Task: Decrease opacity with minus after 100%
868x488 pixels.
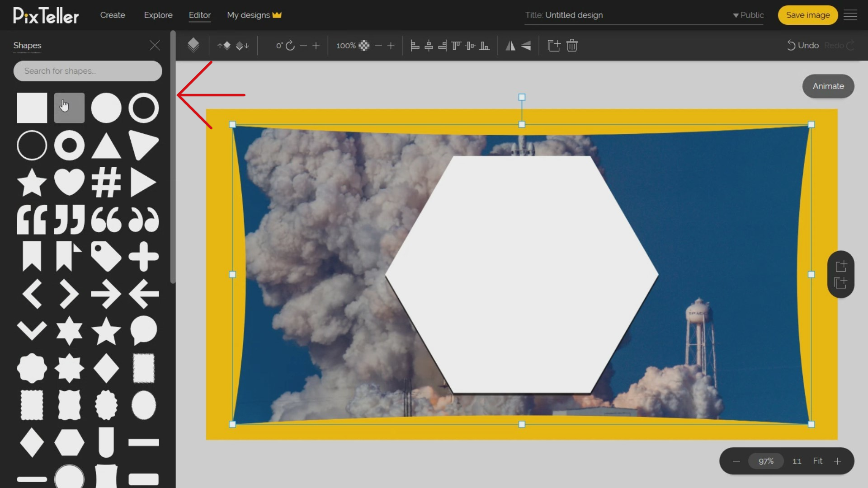Action: (378, 46)
